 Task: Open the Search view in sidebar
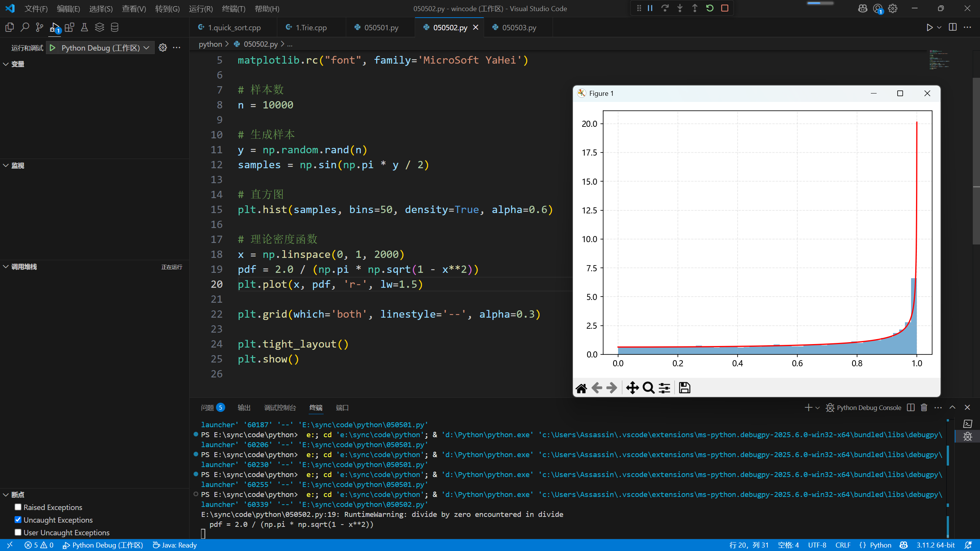(x=25, y=27)
